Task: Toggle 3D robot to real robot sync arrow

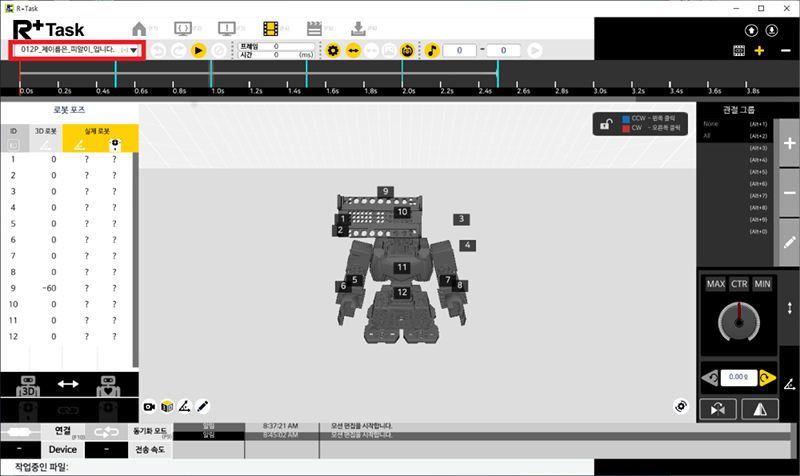Action: point(68,383)
